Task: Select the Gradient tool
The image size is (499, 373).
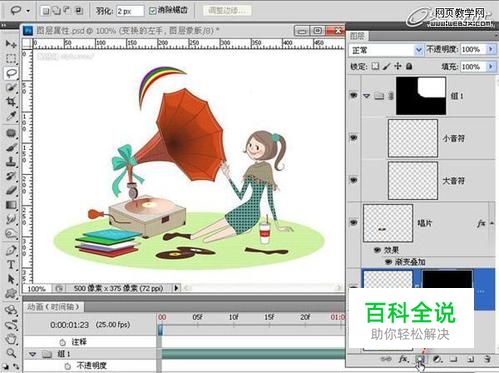Action: point(11,205)
